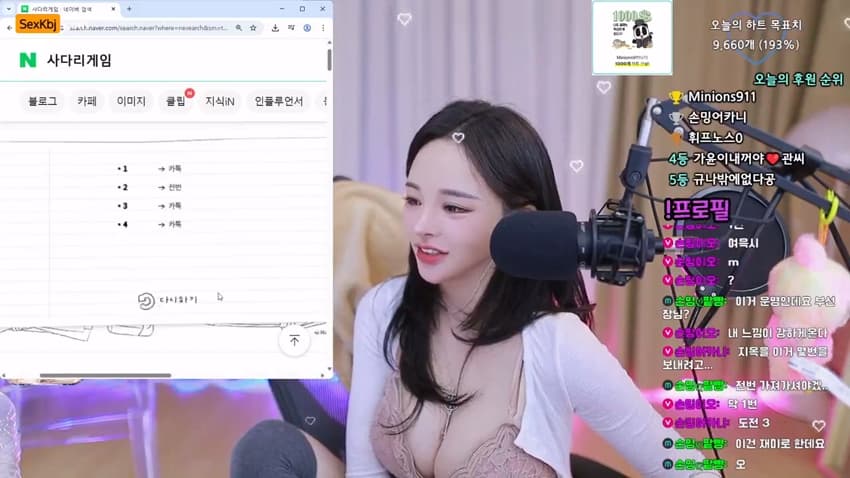Viewport: 850px width, 478px height.
Task: Click the chat message 도전 3
Action: tap(754, 423)
